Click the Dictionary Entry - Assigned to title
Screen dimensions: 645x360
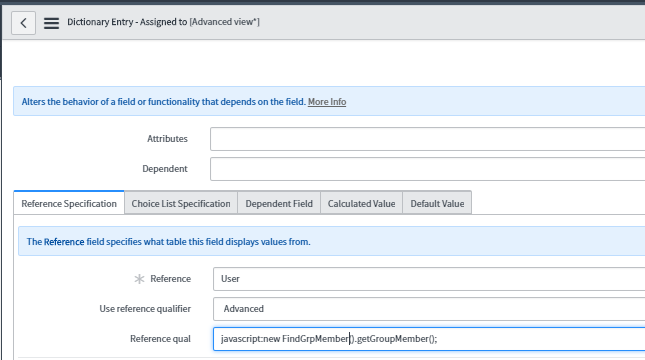click(127, 22)
